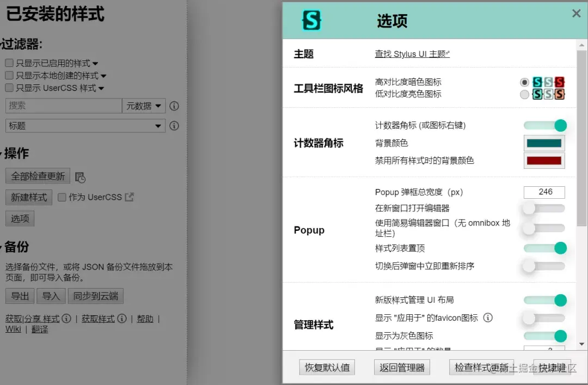
Task: Toggle 显示应用于的favicon图标 switch
Action: [544, 318]
